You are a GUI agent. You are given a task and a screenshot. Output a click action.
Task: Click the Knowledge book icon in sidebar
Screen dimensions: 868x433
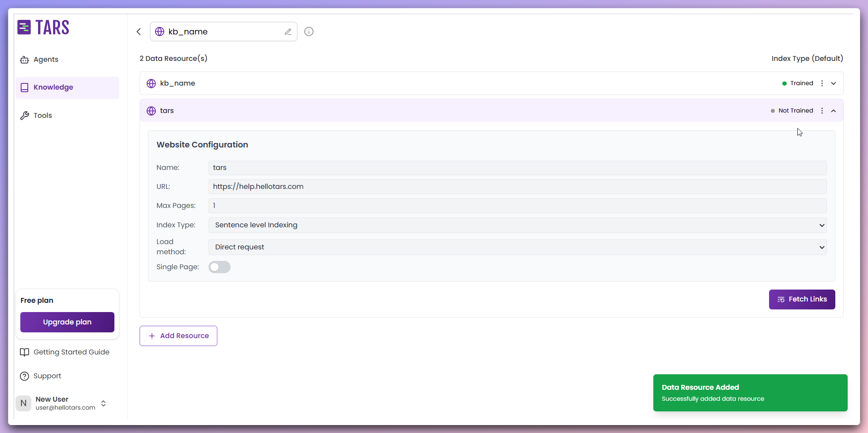[25, 87]
